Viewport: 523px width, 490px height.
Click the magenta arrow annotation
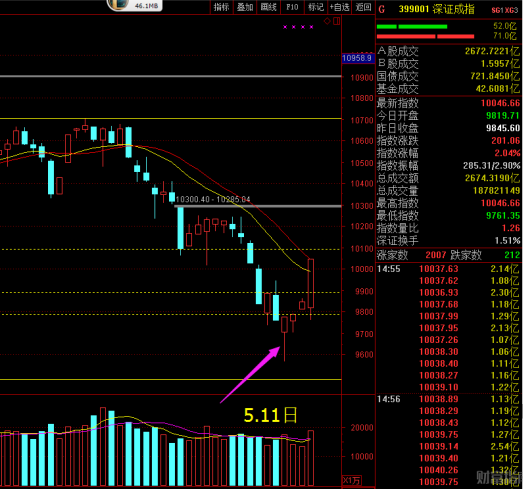click(250, 375)
